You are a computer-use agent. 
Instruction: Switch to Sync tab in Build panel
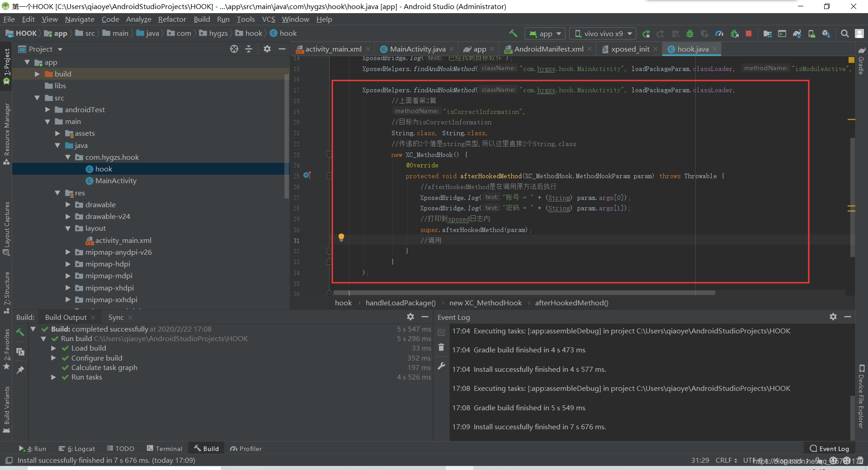pyautogui.click(x=116, y=317)
